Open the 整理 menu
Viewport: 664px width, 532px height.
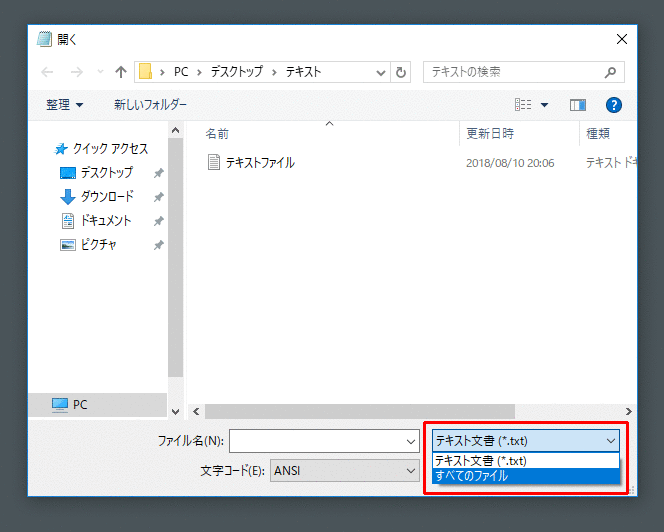tap(65, 104)
